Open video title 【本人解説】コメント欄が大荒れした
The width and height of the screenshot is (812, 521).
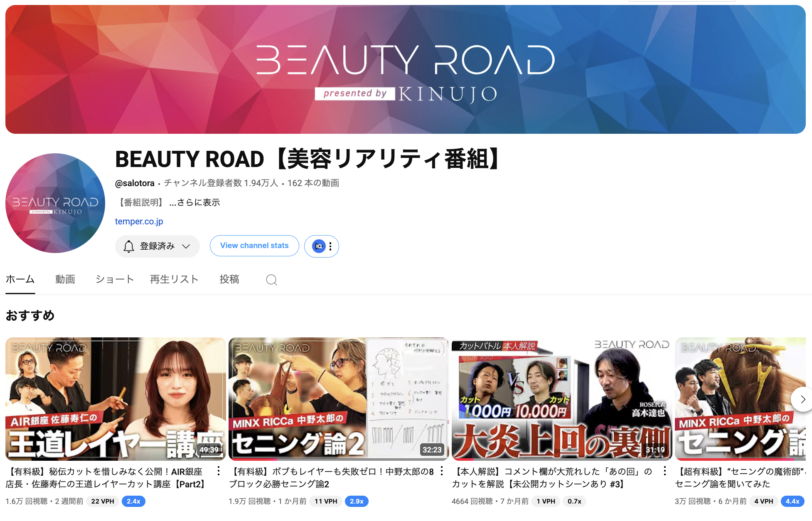[552, 478]
